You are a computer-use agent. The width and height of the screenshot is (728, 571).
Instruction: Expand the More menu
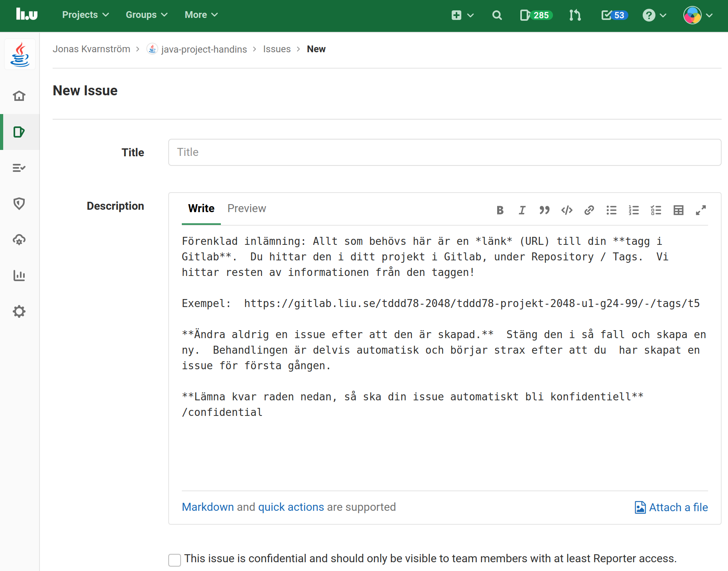(x=201, y=15)
